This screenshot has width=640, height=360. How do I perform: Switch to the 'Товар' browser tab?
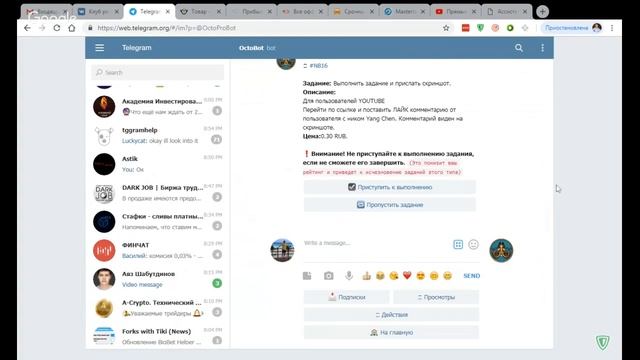(200, 12)
